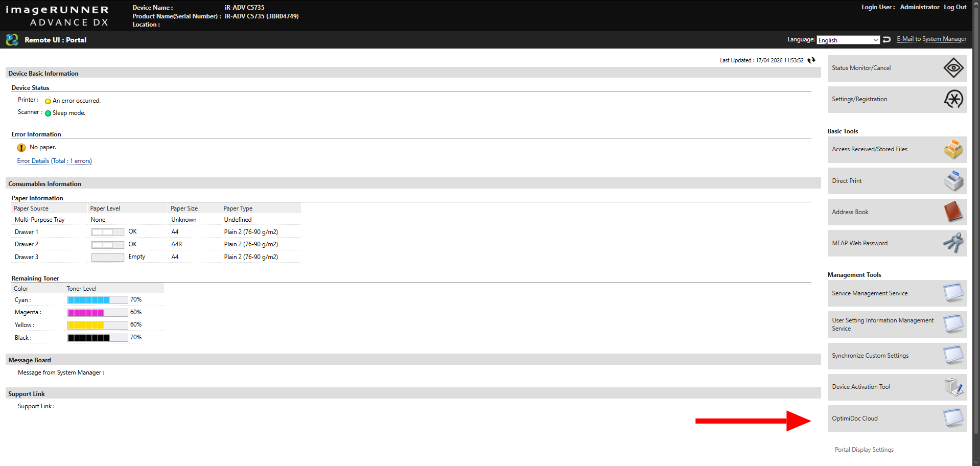Click the "Toner Level" column header
This screenshot has height=466, width=980.
[x=81, y=289]
